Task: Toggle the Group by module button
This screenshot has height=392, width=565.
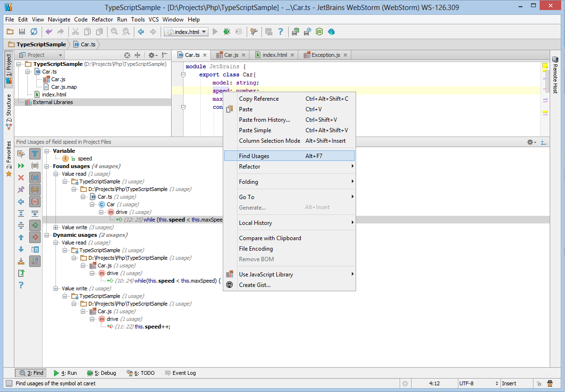Action: pos(34,178)
